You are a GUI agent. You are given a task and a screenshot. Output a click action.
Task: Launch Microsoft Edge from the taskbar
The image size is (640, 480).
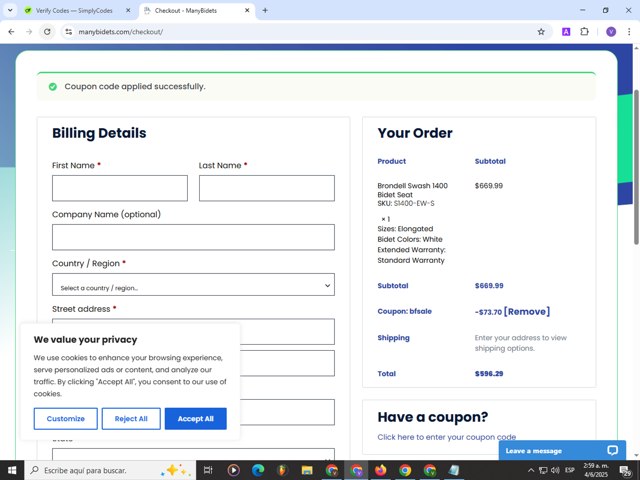click(x=258, y=470)
